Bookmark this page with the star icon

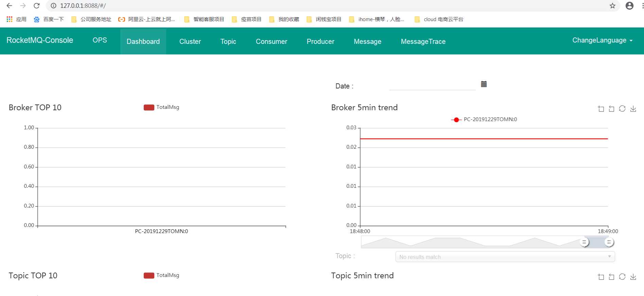pyautogui.click(x=612, y=6)
